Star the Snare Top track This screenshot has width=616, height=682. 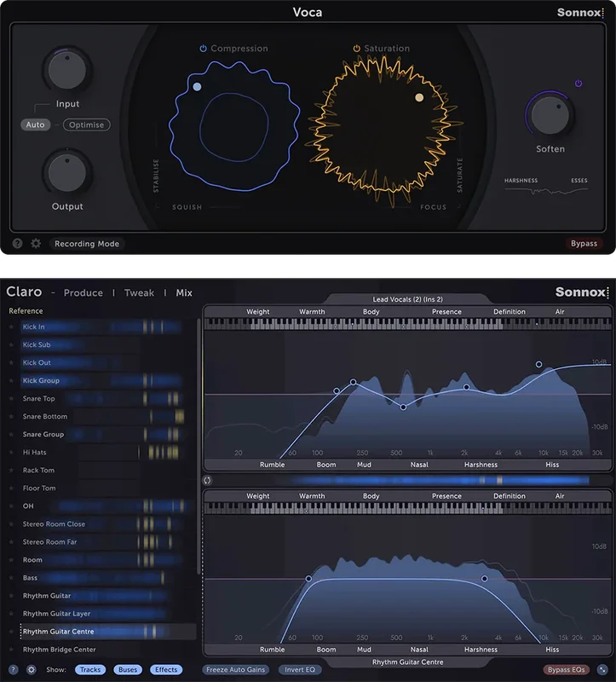11,398
